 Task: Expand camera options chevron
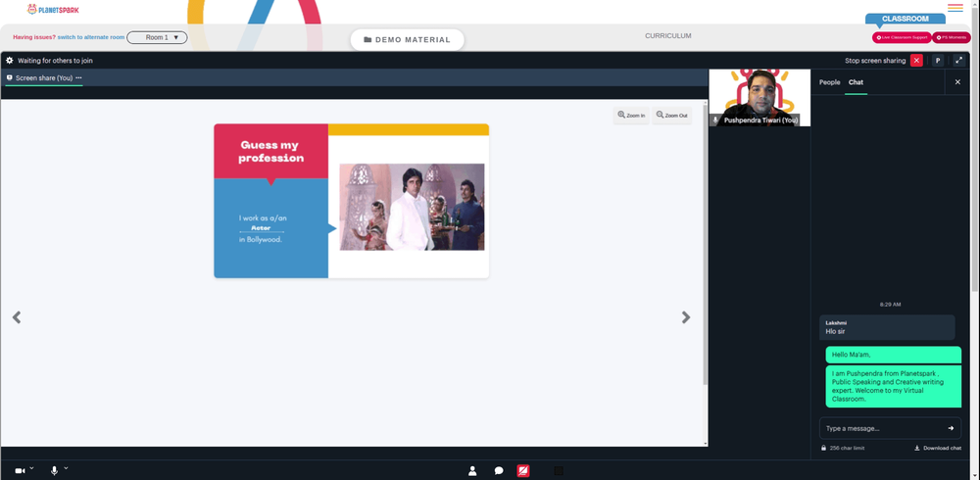click(32, 468)
